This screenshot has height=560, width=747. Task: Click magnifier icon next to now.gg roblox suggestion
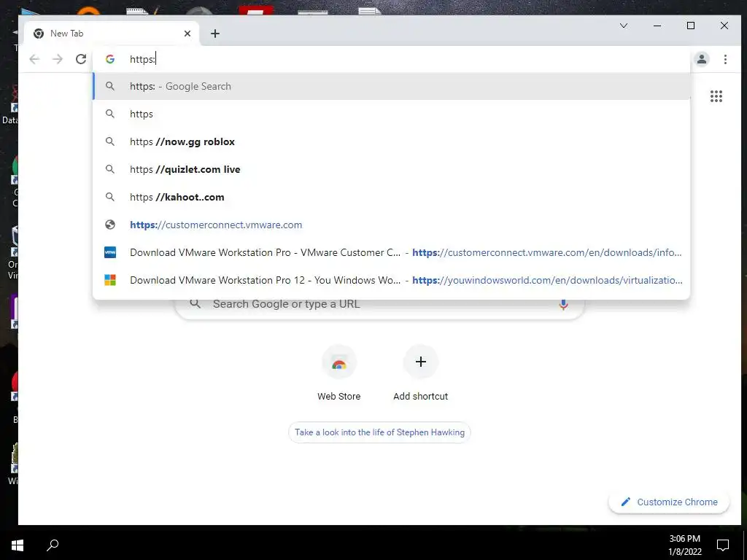click(110, 141)
